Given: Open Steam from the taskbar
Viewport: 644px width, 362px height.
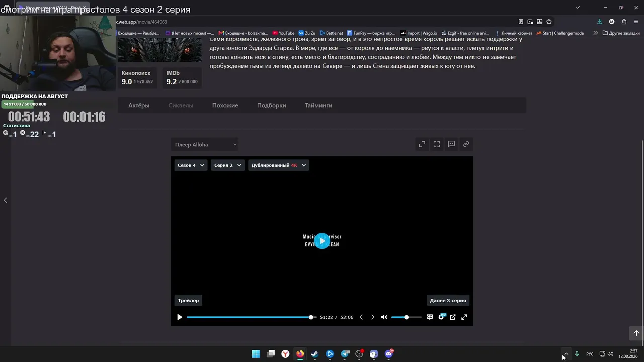Looking at the screenshot, I should coord(315,354).
